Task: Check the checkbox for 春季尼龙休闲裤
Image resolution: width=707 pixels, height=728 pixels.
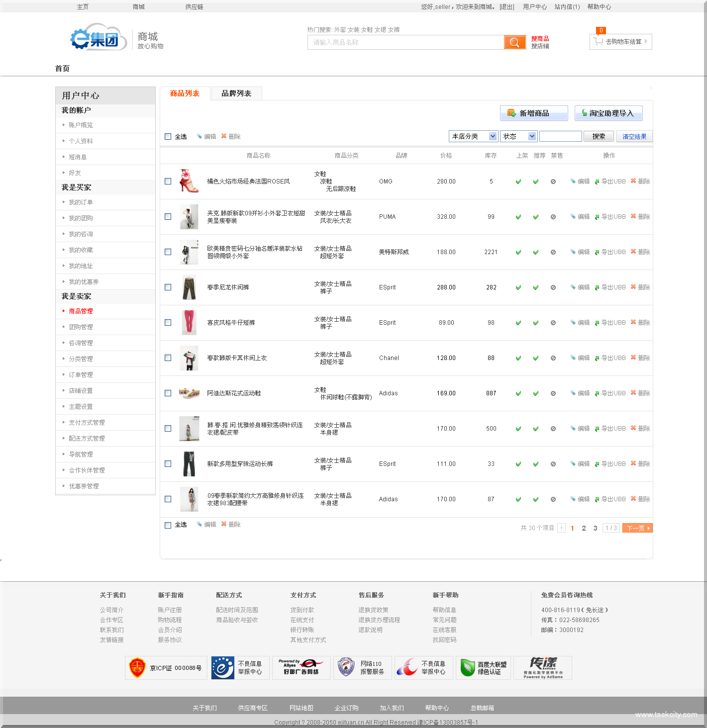Action: 168,287
